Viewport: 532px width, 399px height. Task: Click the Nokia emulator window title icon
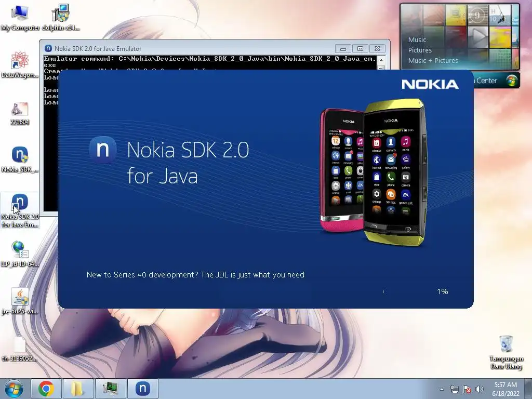(x=48, y=48)
